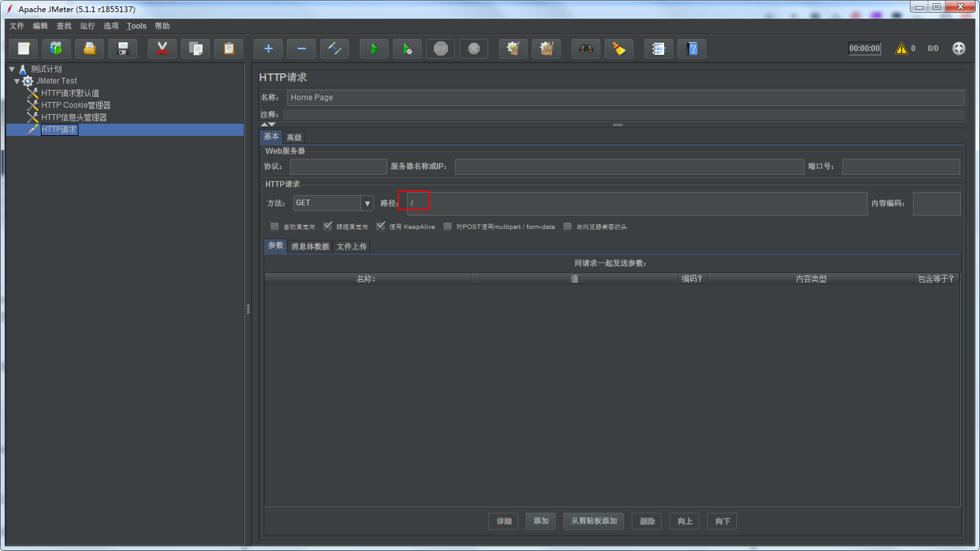
Task: Click the 向下 button
Action: 722,521
